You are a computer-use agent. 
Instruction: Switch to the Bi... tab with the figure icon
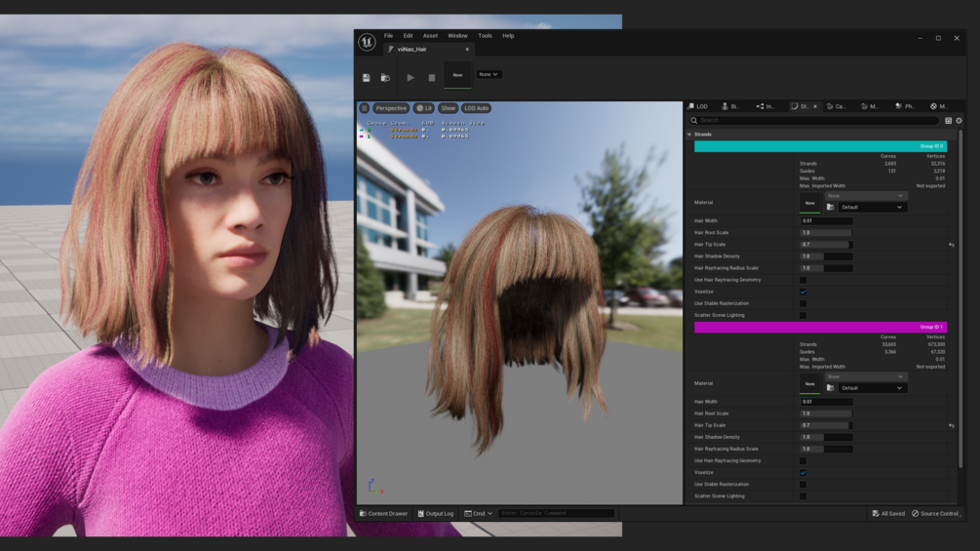730,106
